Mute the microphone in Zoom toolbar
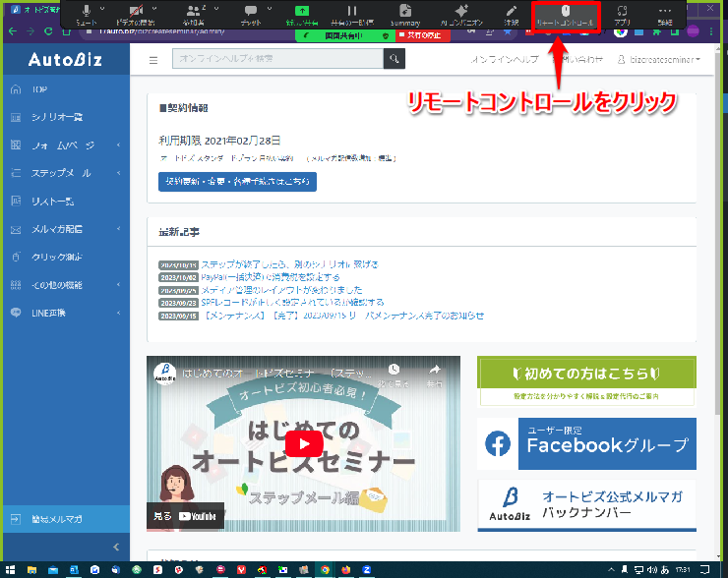The height and width of the screenshot is (578, 728). [87, 14]
